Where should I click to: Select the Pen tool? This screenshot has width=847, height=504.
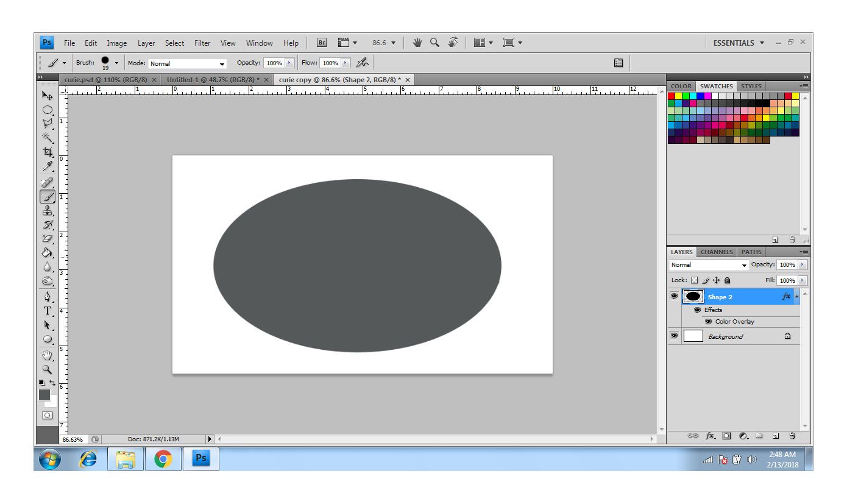coord(47,297)
